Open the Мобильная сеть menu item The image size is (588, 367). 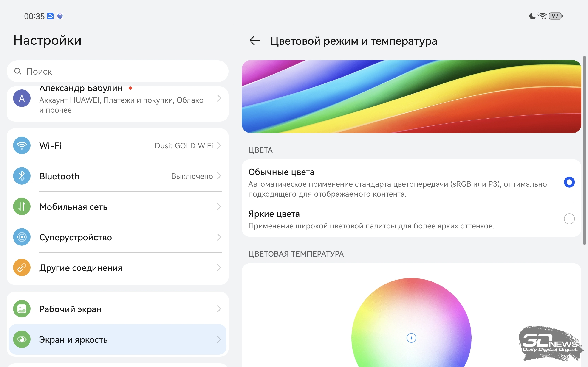[x=118, y=207]
